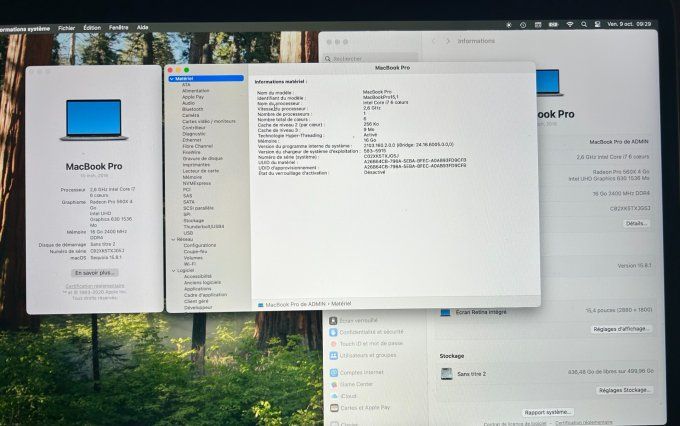Select Gravure de disque item
The image size is (680, 426).
(203, 159)
